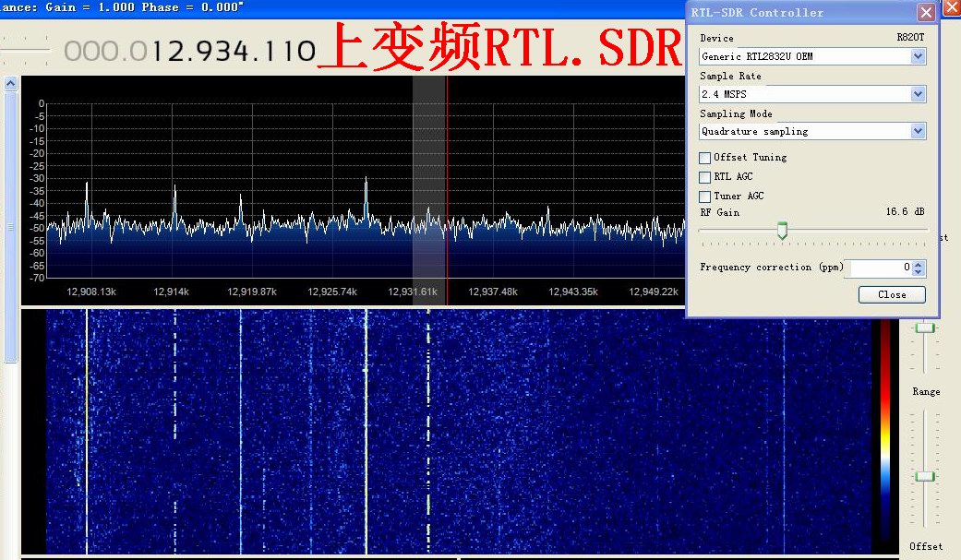Click the Close button in RTL-SDR Controller
Image resolution: width=961 pixels, height=560 pixels.
point(892,294)
